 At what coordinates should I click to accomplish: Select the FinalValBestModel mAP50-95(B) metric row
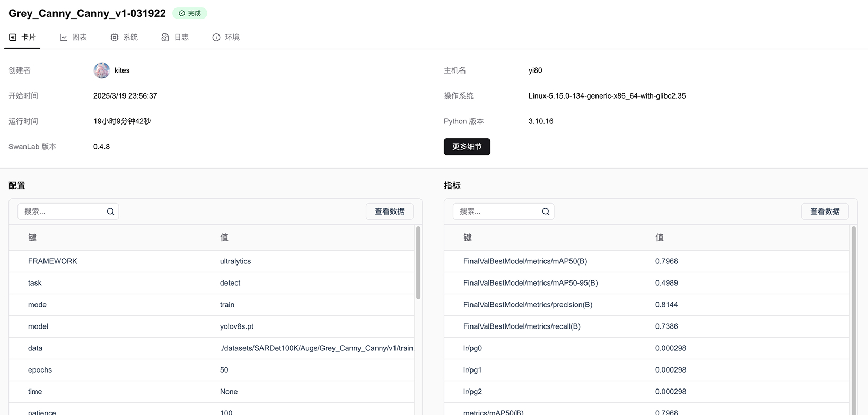point(530,283)
